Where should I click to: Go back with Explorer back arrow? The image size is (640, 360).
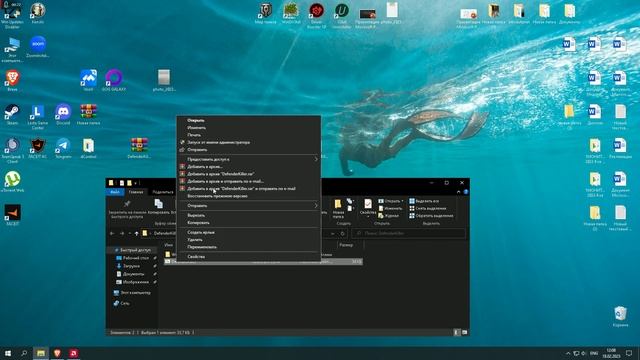tap(112, 233)
